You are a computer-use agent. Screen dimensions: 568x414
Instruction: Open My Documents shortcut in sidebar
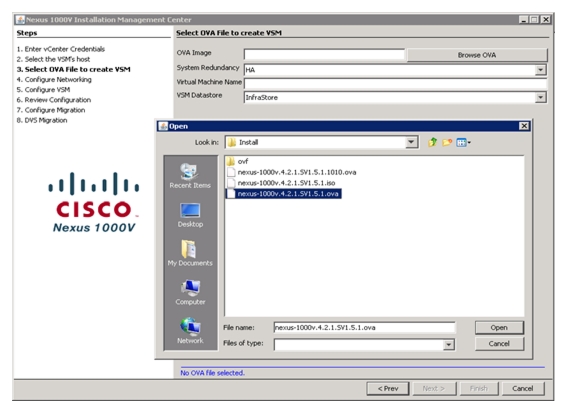[190, 254]
